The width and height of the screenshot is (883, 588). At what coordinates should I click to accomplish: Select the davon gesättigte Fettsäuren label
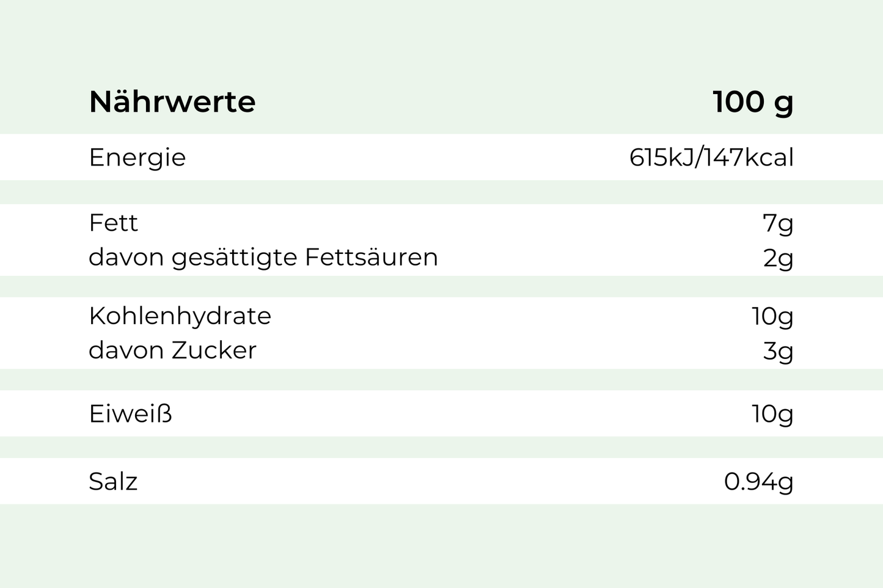(x=263, y=257)
